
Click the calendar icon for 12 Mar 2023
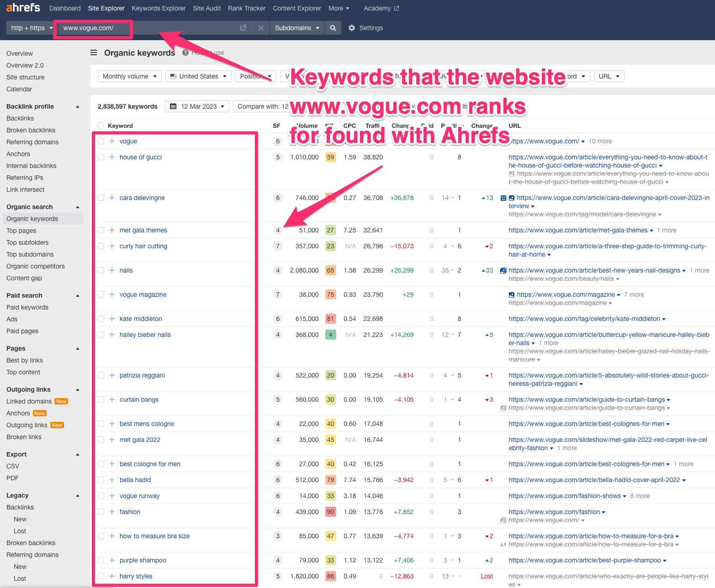point(173,106)
